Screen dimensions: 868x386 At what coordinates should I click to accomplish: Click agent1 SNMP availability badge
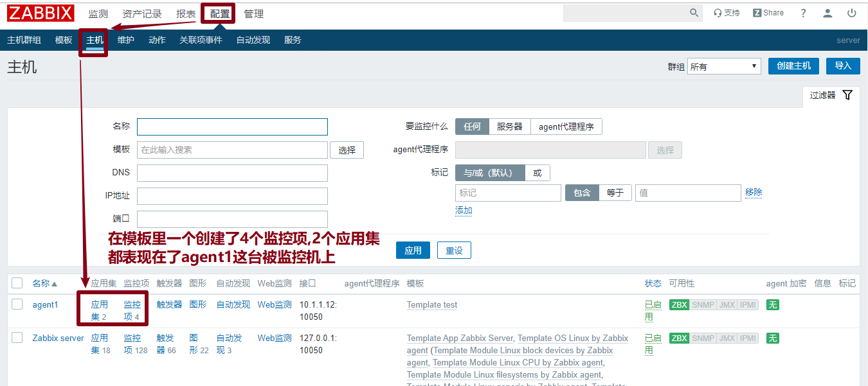pyautogui.click(x=703, y=304)
